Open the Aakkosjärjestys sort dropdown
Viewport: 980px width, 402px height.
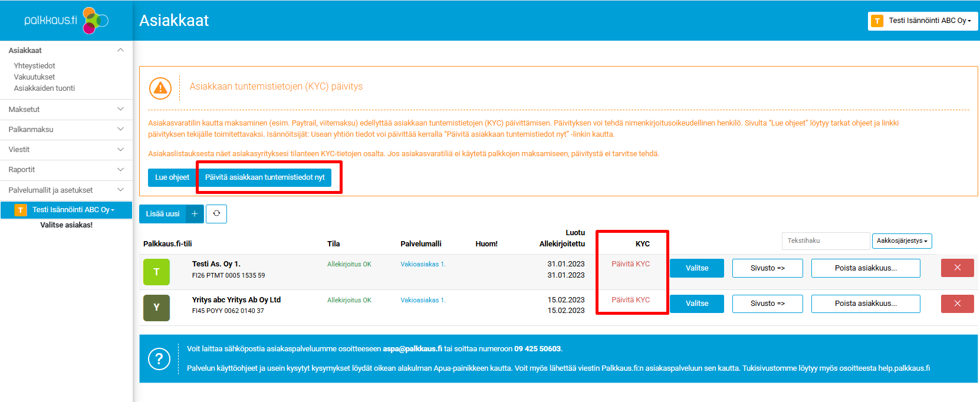902,241
